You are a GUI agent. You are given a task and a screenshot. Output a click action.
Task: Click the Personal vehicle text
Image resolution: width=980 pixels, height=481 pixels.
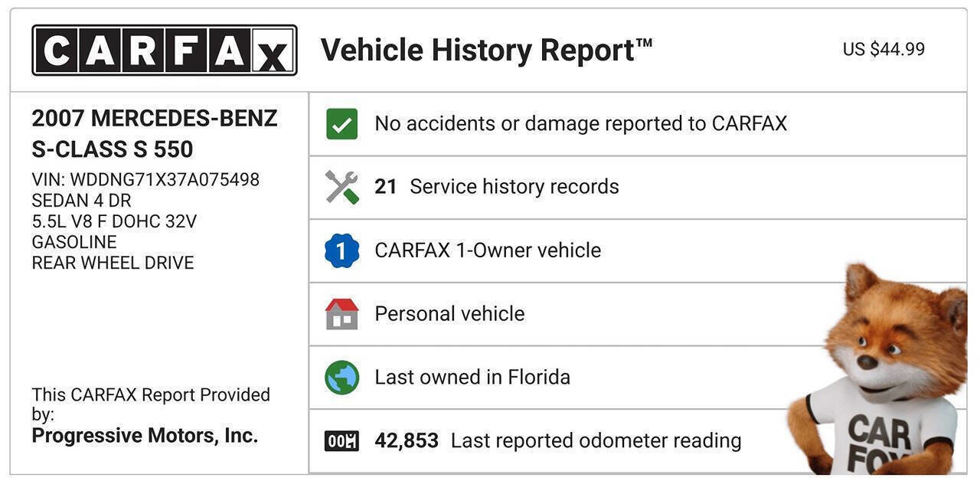coord(449,314)
